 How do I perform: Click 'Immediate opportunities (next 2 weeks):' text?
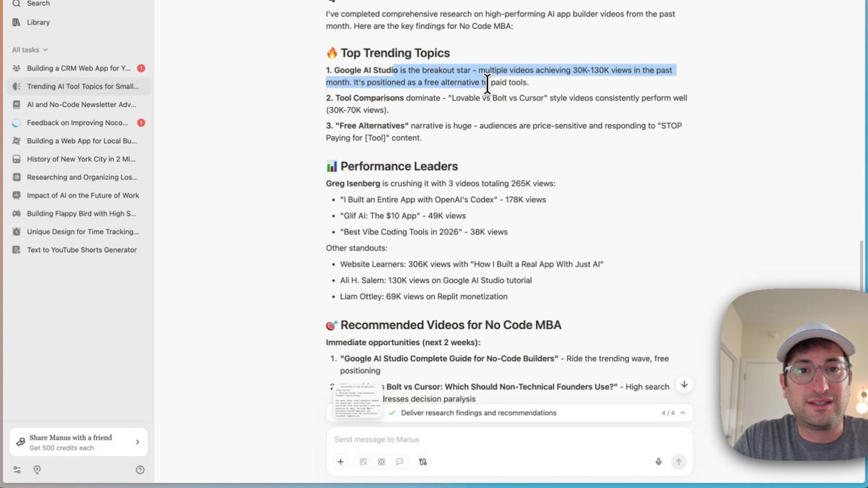tap(403, 343)
